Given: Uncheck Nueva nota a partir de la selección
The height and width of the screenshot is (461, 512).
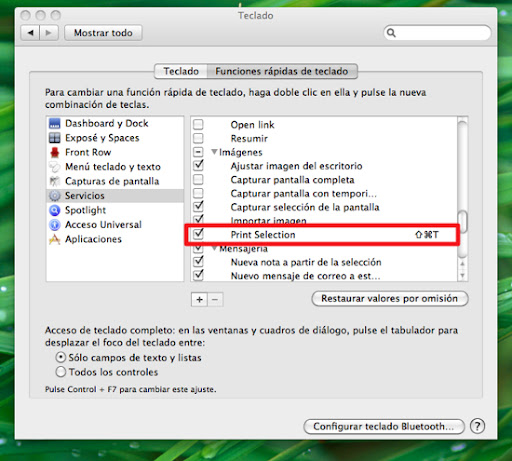Looking at the screenshot, I should click(198, 261).
